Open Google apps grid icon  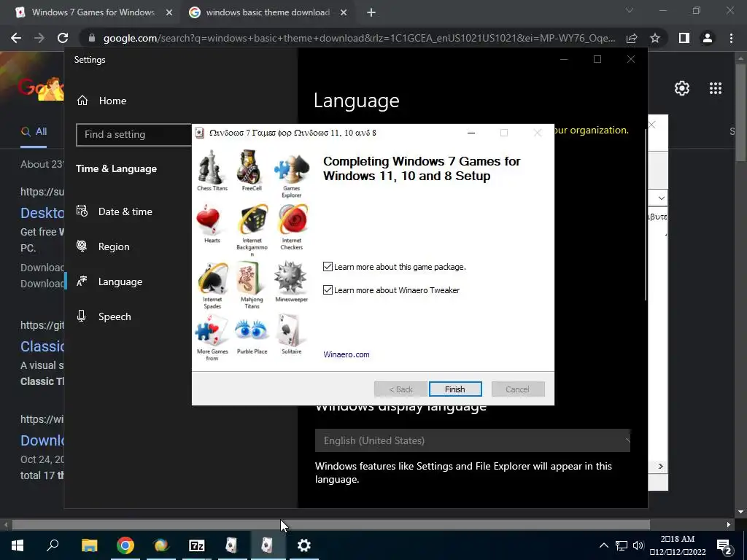point(715,88)
